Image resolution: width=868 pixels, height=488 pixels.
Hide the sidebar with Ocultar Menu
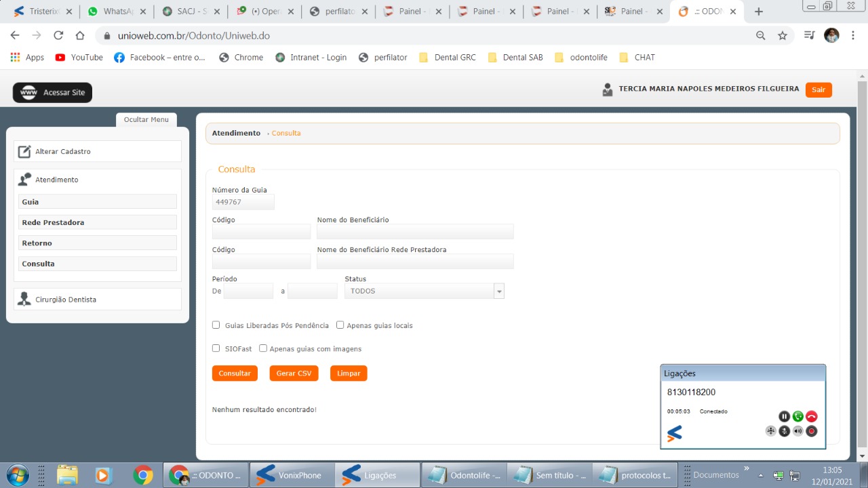(x=146, y=120)
